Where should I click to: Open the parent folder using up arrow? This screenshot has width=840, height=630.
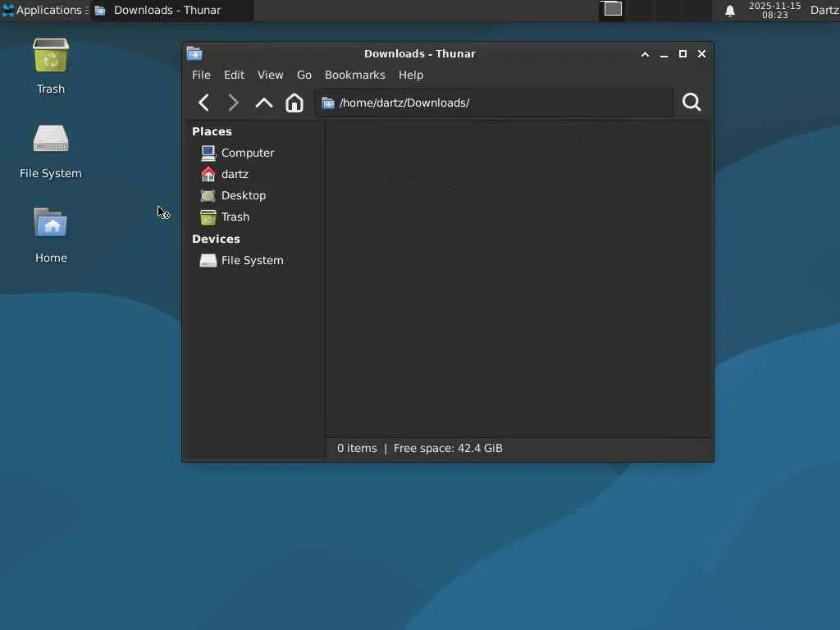point(263,103)
